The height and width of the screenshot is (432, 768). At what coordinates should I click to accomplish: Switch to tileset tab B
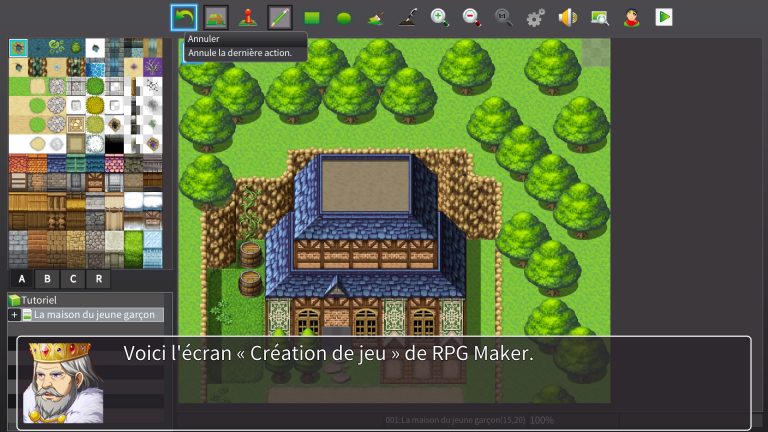pyautogui.click(x=47, y=279)
